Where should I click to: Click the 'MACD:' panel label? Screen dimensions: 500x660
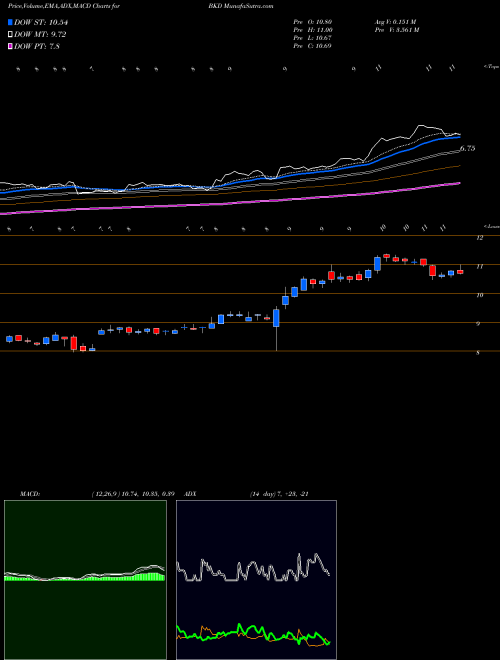pos(30,494)
